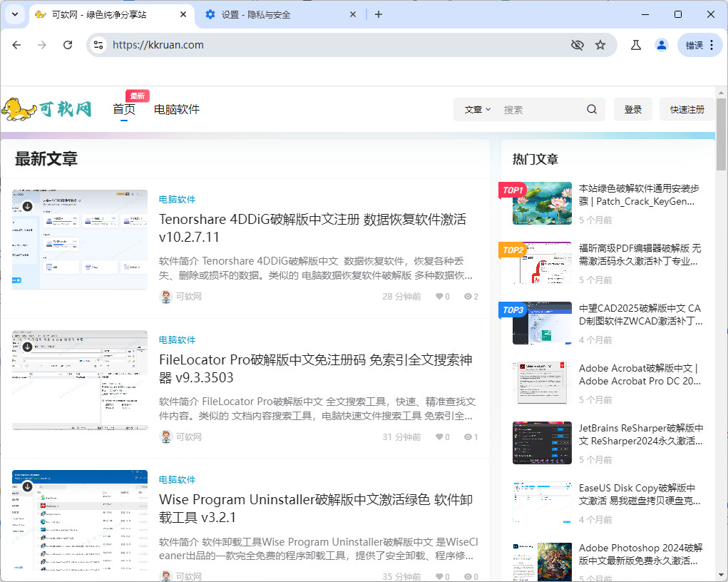Click 电脑软件 category above Tenorshare article
This screenshot has width=728, height=582.
pos(177,199)
